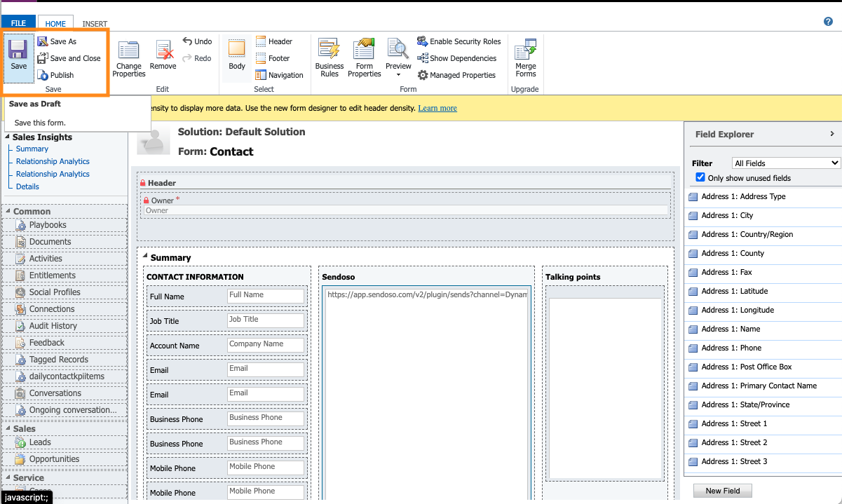Image resolution: width=842 pixels, height=504 pixels.
Task: Publish the form
Action: 55,75
